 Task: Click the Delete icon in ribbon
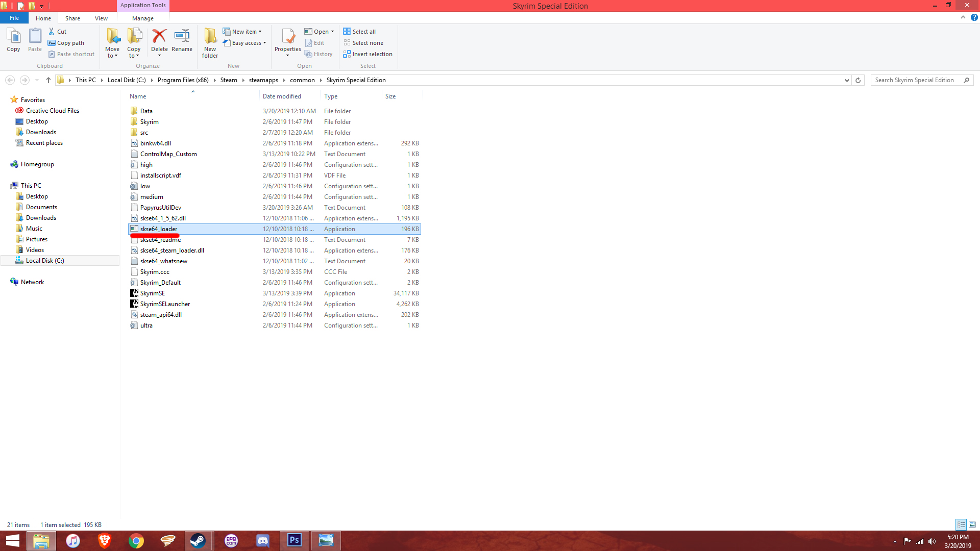(159, 37)
